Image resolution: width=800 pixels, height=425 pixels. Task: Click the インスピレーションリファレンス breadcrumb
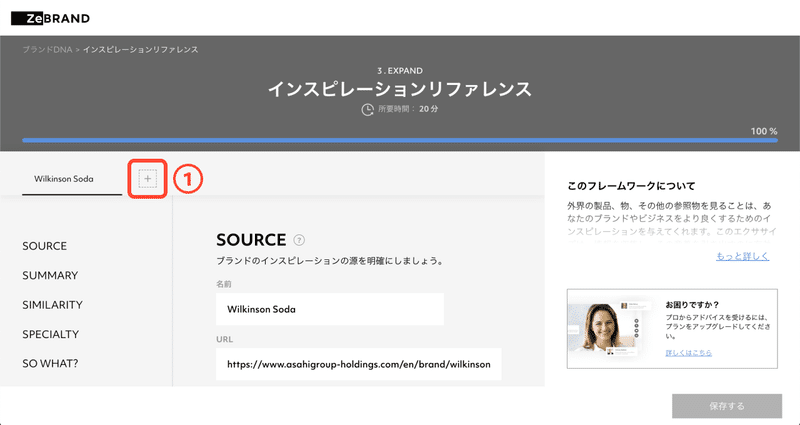[x=140, y=49]
